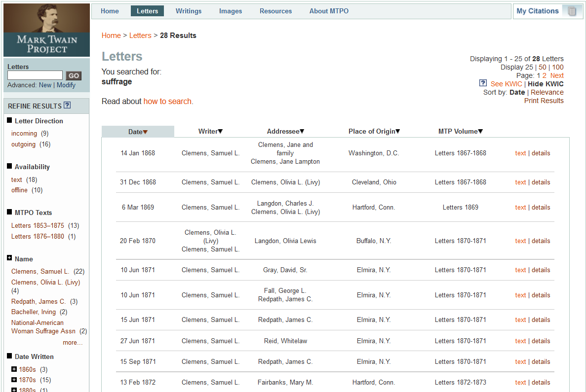Sort results by Addressee column header
This screenshot has height=392, width=586.
[285, 132]
